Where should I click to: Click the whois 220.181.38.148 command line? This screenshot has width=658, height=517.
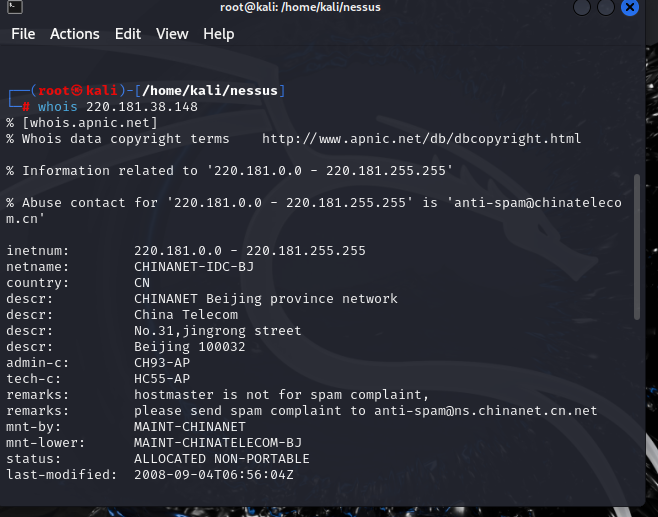tap(118, 107)
